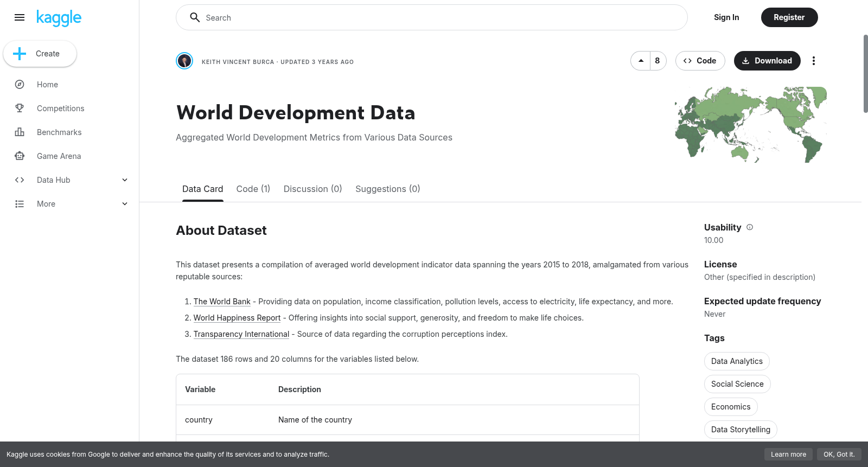Click the search magnifier icon

pyautogui.click(x=195, y=17)
